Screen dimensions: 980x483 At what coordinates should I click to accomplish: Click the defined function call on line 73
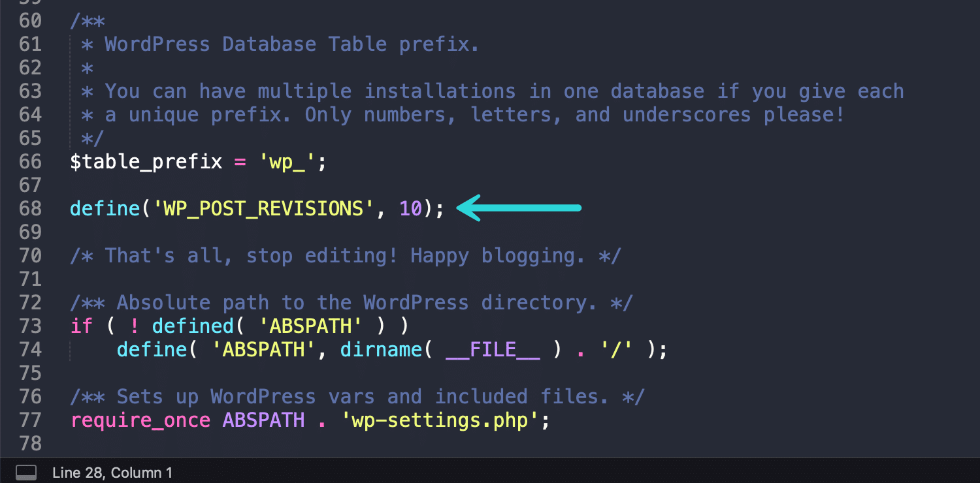tap(193, 326)
